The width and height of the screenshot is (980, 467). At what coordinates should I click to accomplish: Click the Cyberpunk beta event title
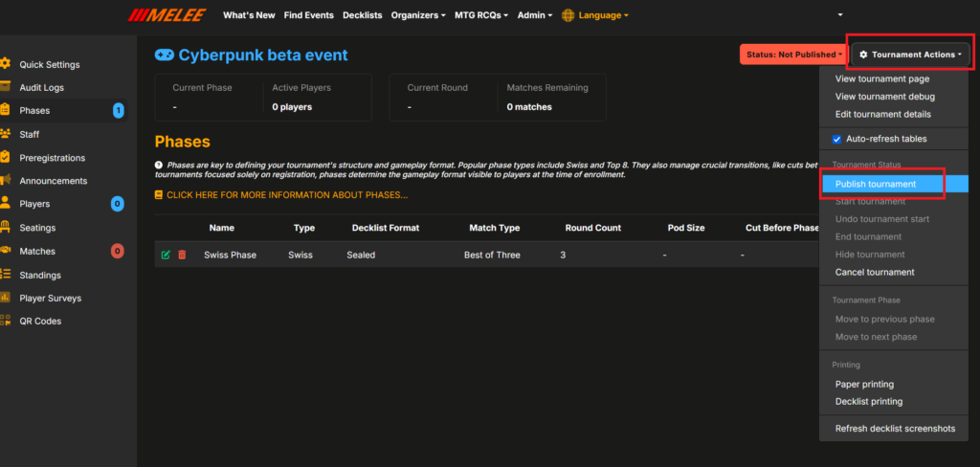(x=263, y=55)
